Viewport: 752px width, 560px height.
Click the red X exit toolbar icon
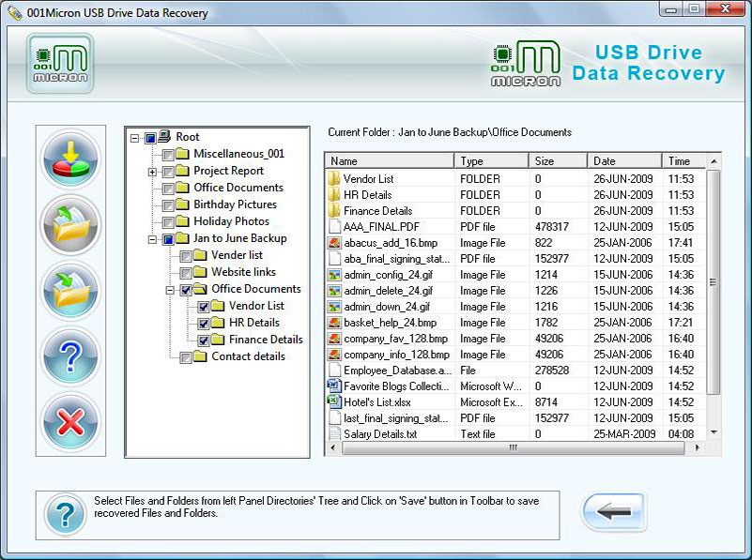click(x=70, y=422)
